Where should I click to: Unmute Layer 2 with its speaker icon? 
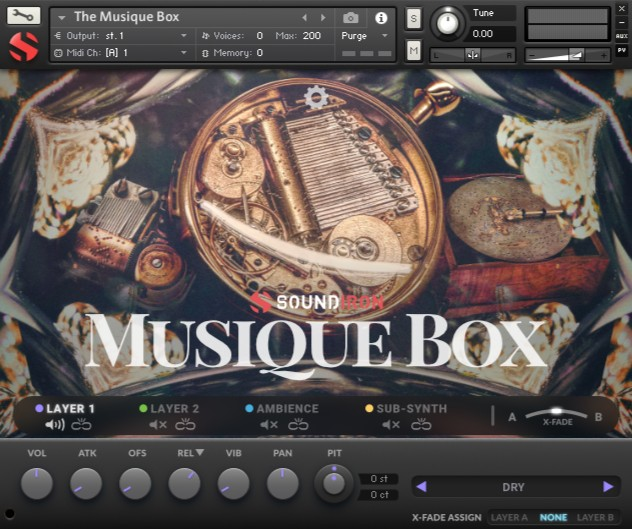pos(158,425)
